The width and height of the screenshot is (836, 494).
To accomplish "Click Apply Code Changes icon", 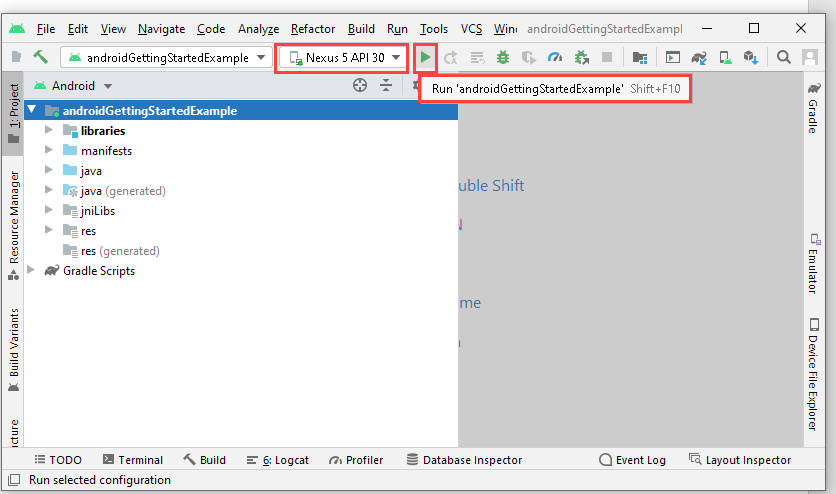I will (x=477, y=58).
